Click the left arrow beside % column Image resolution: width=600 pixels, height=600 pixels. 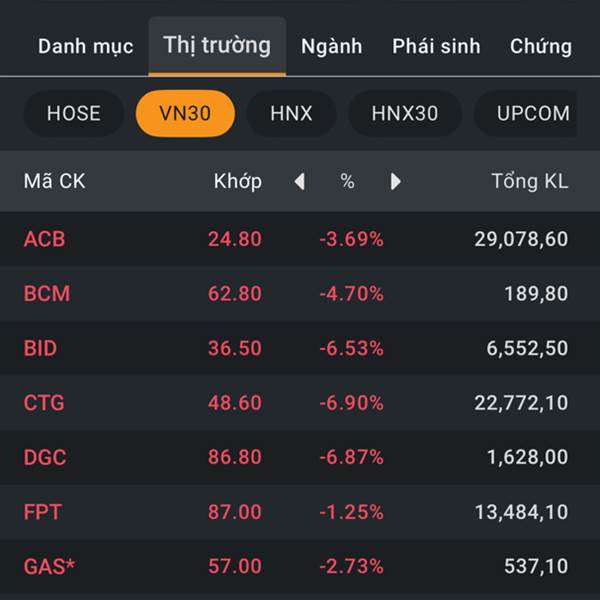[x=299, y=182]
